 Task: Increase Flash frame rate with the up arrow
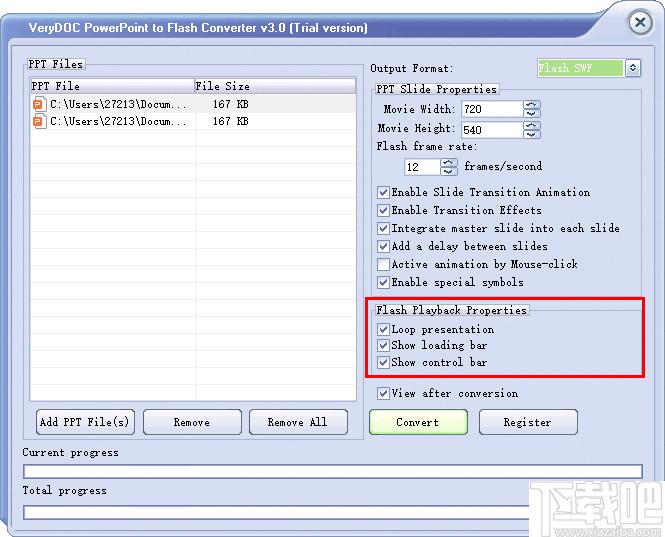click(448, 162)
